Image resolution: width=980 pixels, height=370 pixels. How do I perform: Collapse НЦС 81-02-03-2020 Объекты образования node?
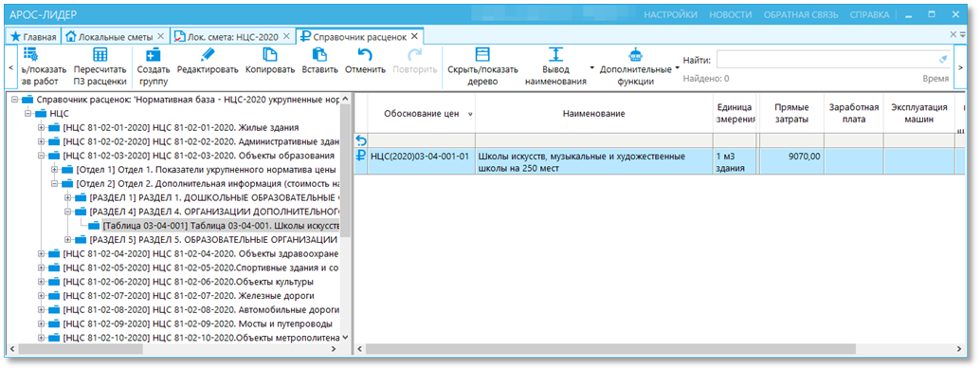click(x=41, y=156)
